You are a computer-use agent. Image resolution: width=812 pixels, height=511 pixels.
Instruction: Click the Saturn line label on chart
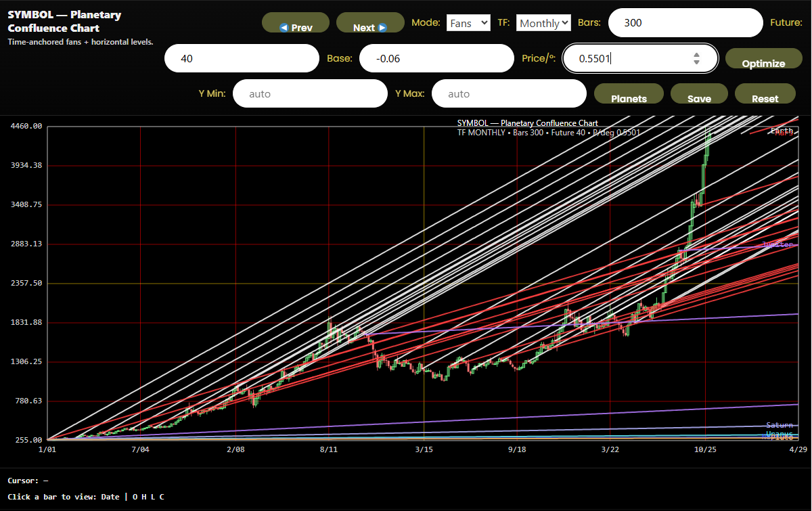780,425
